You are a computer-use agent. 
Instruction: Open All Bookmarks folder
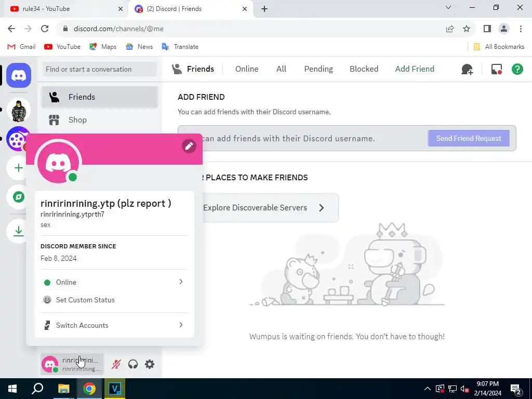pos(499,47)
